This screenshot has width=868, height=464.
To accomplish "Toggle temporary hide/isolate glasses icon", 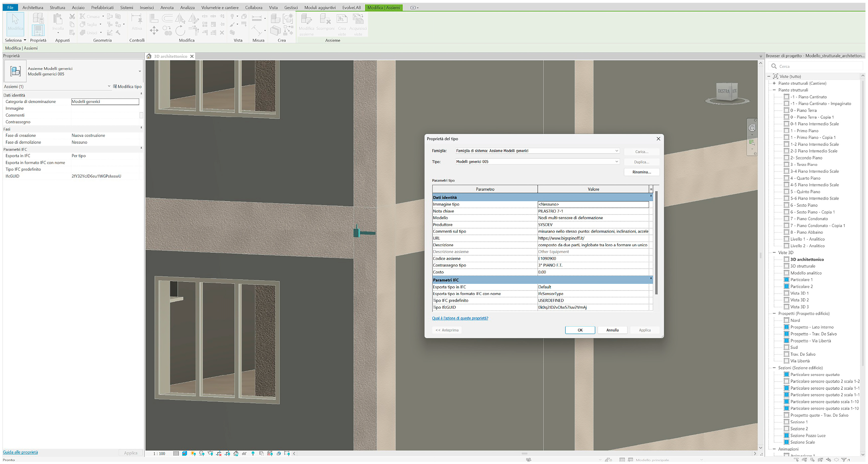I will pos(244,454).
